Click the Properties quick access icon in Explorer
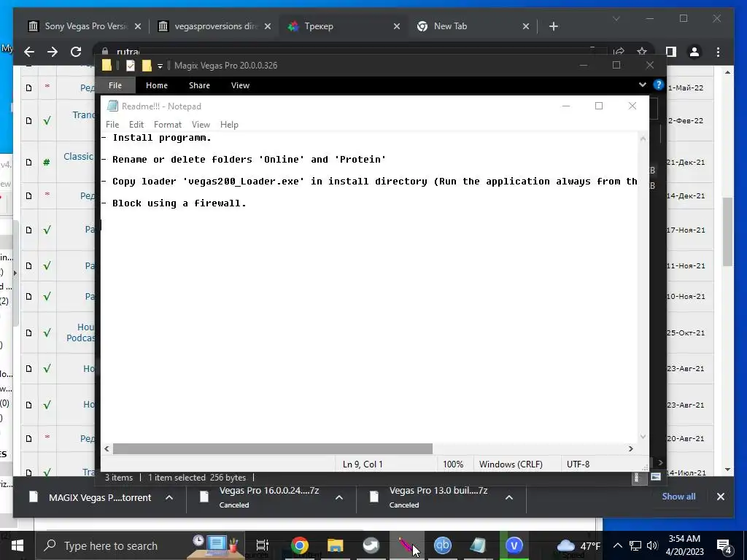This screenshot has width=747, height=560. coord(131,65)
